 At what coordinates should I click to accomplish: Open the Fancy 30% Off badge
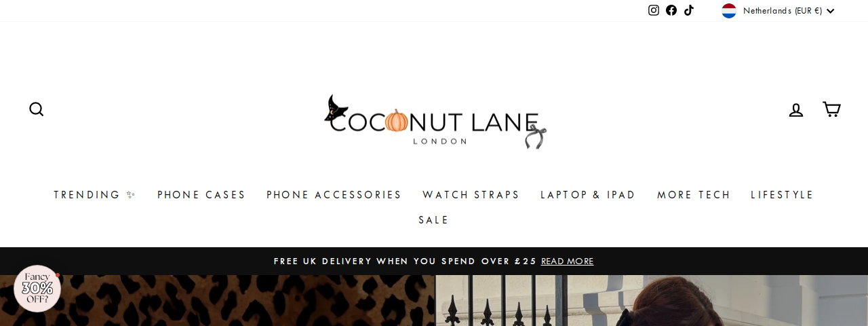[x=37, y=289]
